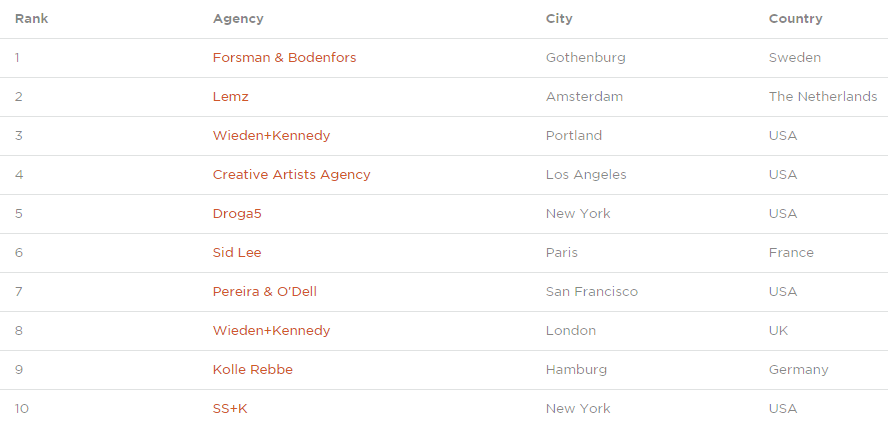Select the Germany country cell
Image resolution: width=888 pixels, height=428 pixels.
(x=798, y=370)
